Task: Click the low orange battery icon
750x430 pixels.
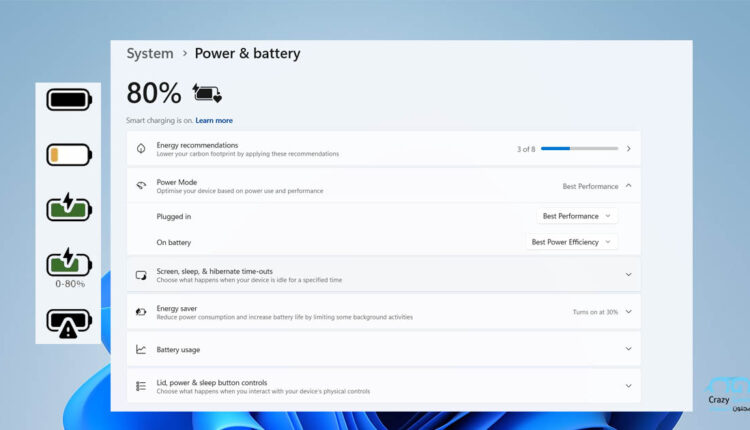Action: point(69,155)
